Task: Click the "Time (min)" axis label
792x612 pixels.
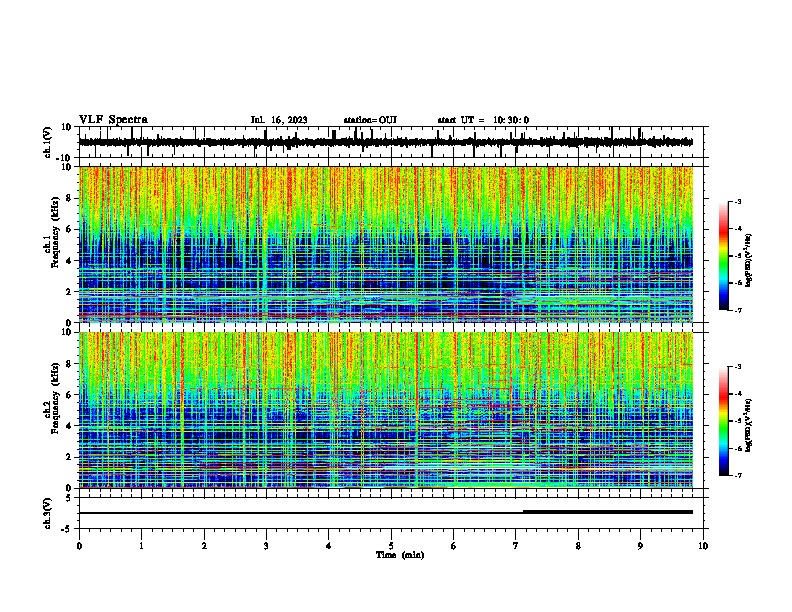Action: coord(400,555)
